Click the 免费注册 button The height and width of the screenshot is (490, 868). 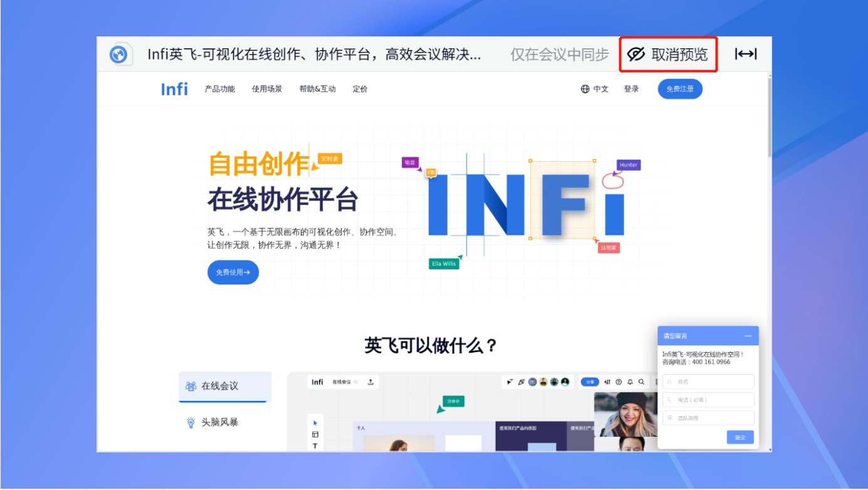[680, 89]
